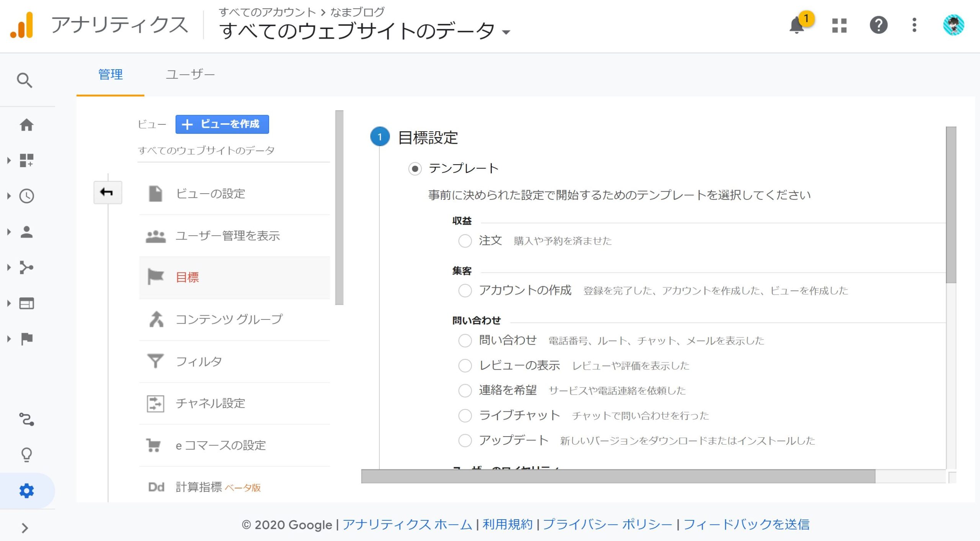Click the 計算指標 ベータ版 menu item
This screenshot has width=980, height=541.
(234, 487)
